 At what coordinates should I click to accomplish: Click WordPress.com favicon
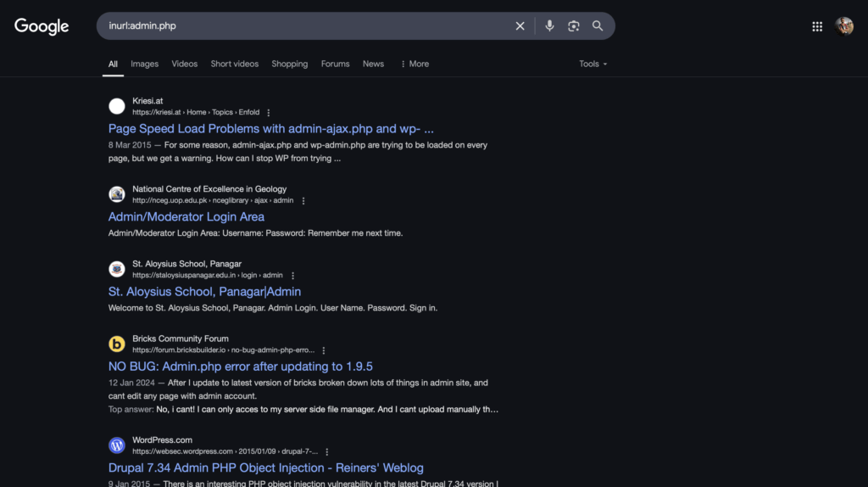coord(117,445)
